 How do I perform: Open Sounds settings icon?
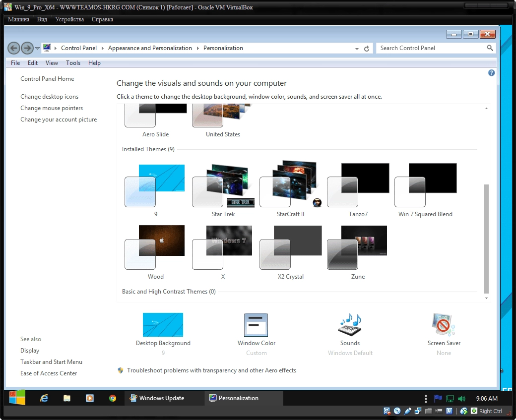click(x=350, y=325)
